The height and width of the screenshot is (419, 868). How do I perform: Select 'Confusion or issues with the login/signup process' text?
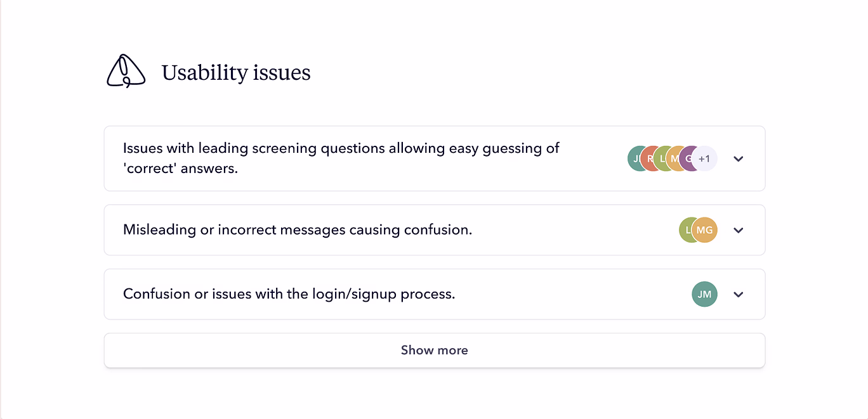tap(289, 294)
